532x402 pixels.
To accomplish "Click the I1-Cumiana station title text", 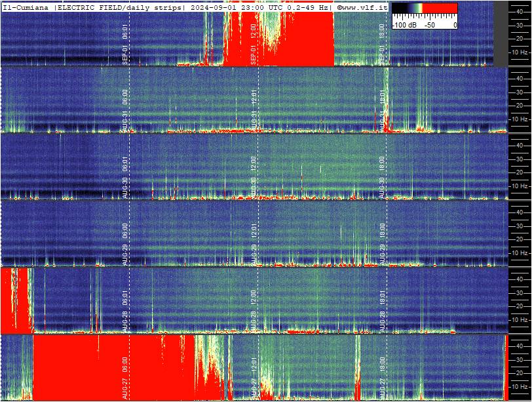I will [26, 7].
